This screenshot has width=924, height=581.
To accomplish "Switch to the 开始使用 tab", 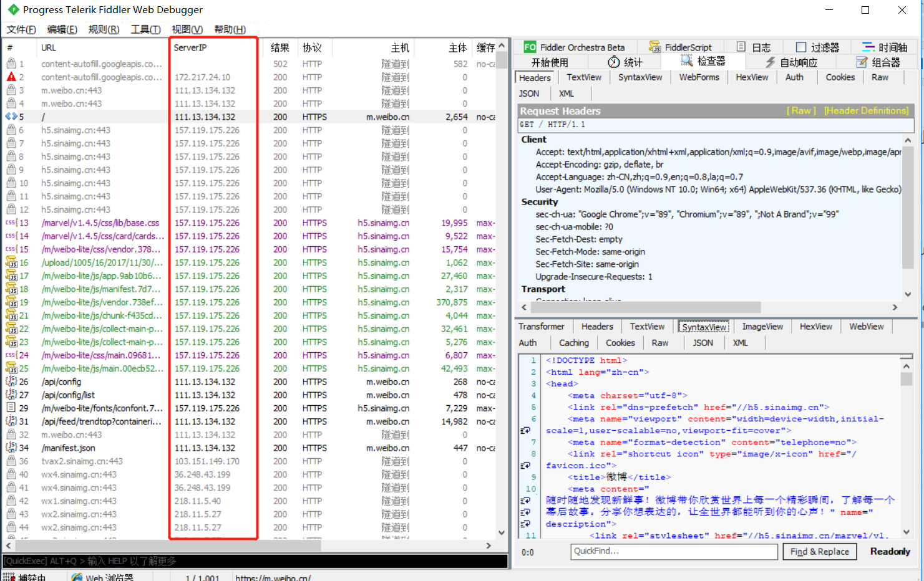I will click(550, 62).
